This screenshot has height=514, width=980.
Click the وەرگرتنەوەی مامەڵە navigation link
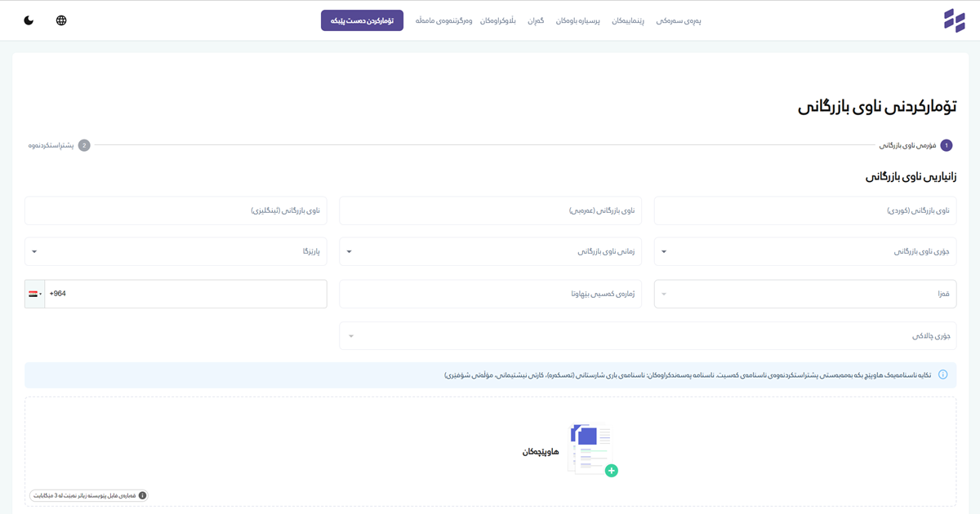[x=444, y=20]
